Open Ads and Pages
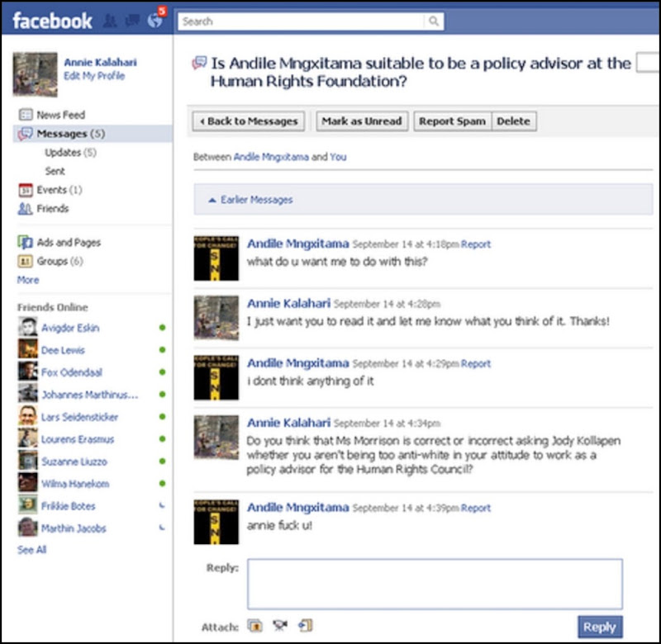Viewport: 661px width, 644px height. 69,242
